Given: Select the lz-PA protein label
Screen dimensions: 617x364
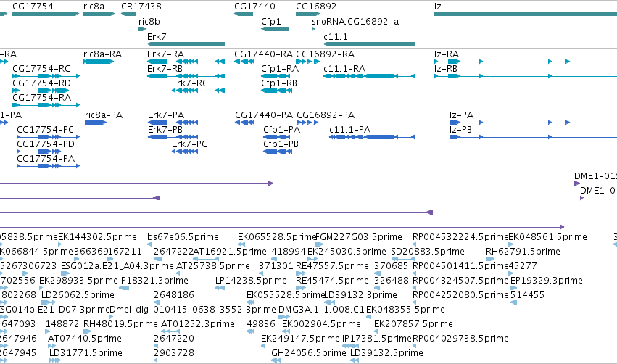Looking at the screenshot, I should click(461, 115).
